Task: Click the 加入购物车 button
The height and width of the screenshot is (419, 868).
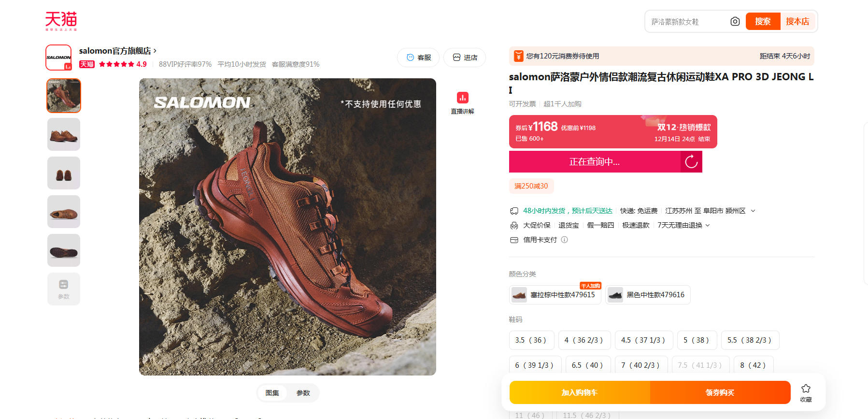Action: click(580, 392)
